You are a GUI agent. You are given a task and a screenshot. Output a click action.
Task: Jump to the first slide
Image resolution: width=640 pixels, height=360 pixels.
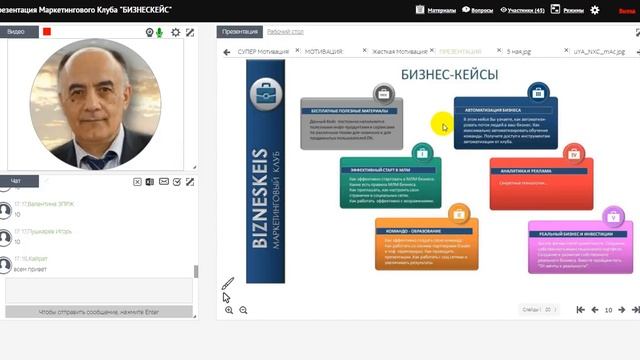coord(580,310)
